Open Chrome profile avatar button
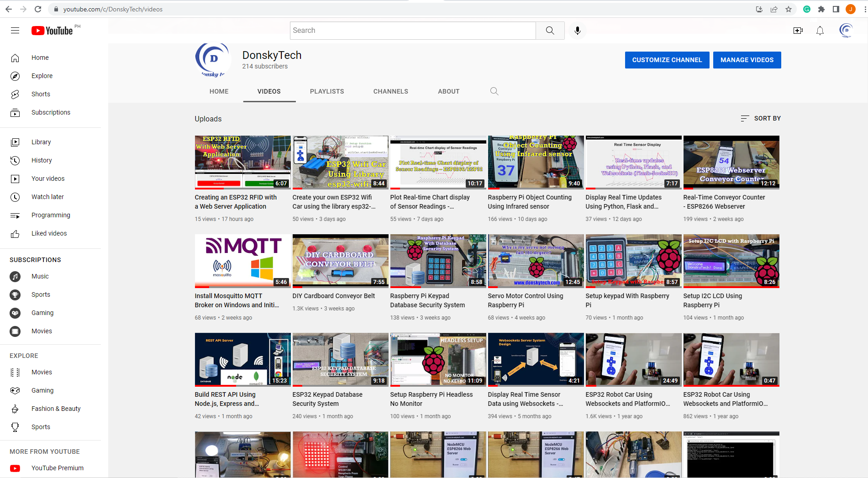This screenshot has height=478, width=868. coord(850,9)
